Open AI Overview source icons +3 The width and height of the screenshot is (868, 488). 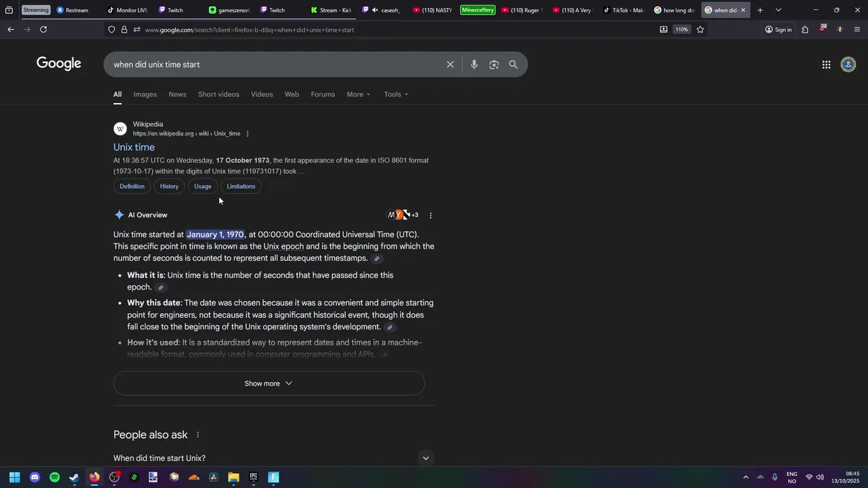(x=403, y=215)
